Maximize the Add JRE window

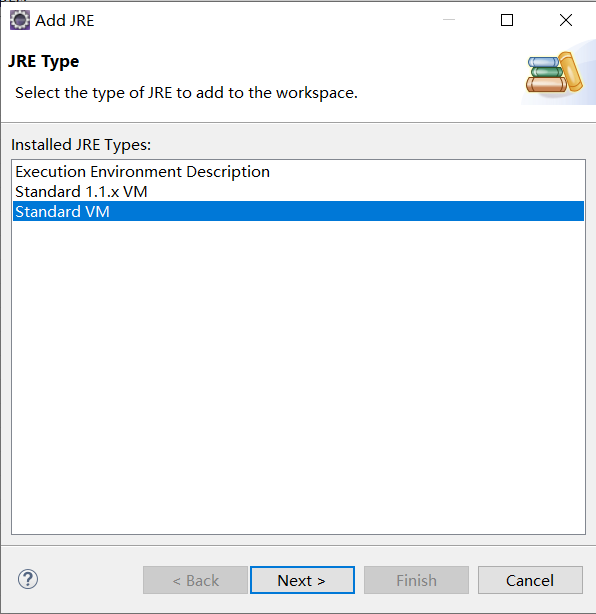[507, 20]
